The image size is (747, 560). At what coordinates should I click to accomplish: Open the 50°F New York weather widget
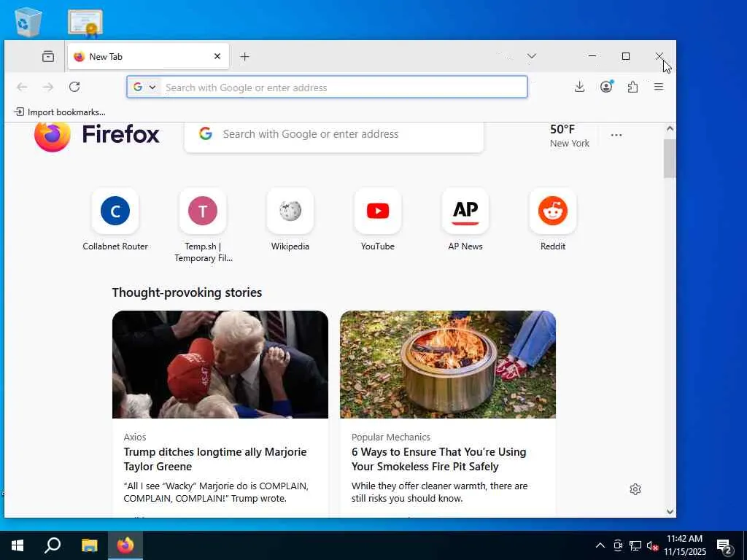click(569, 136)
